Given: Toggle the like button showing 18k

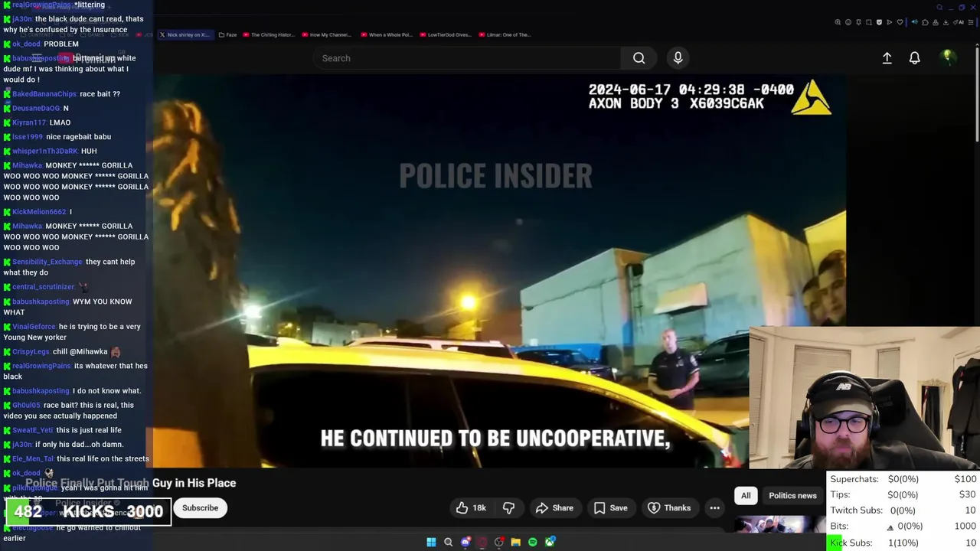Looking at the screenshot, I should 471,508.
